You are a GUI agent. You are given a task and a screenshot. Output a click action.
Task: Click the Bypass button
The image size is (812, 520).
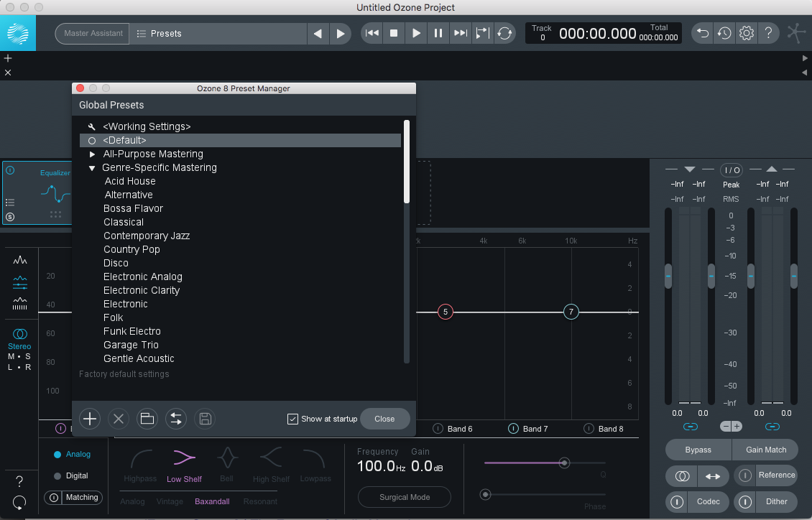click(698, 450)
